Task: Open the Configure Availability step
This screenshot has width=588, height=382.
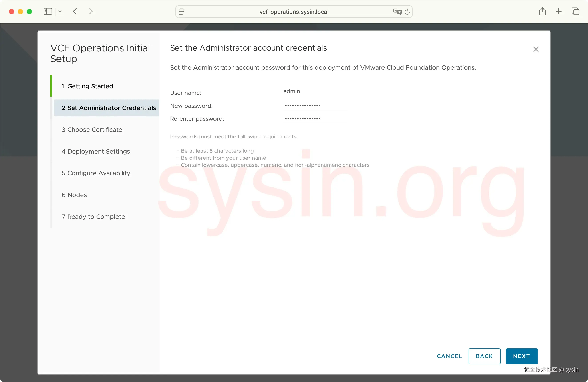Action: click(x=96, y=173)
